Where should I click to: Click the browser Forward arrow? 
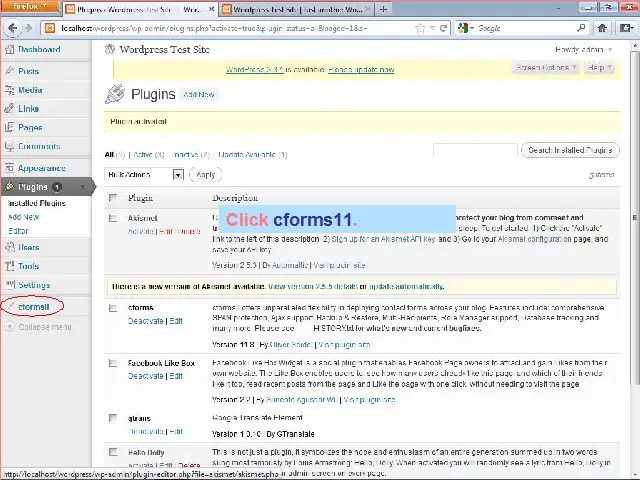pyautogui.click(x=28, y=28)
